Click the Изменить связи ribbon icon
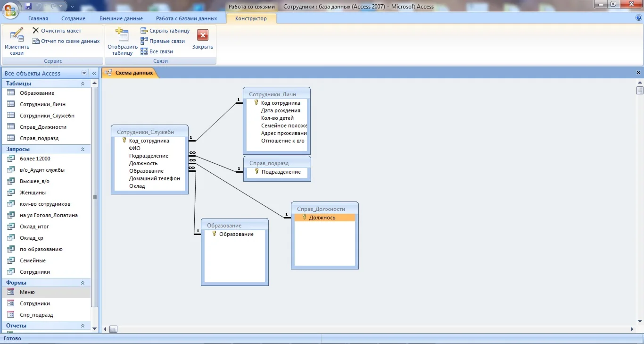Screen dimensions: 644x344 click(x=17, y=41)
